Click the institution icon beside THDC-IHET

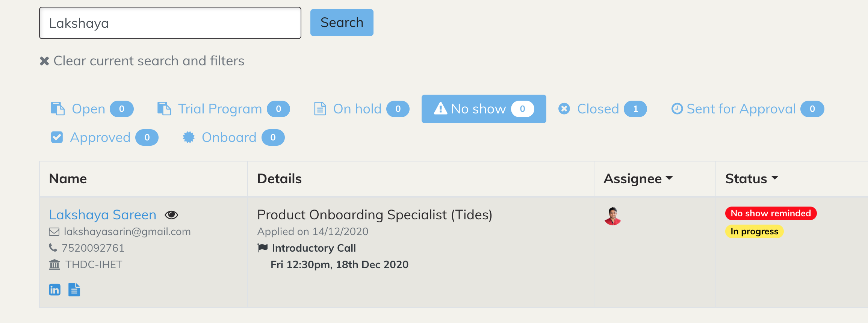[x=54, y=264]
